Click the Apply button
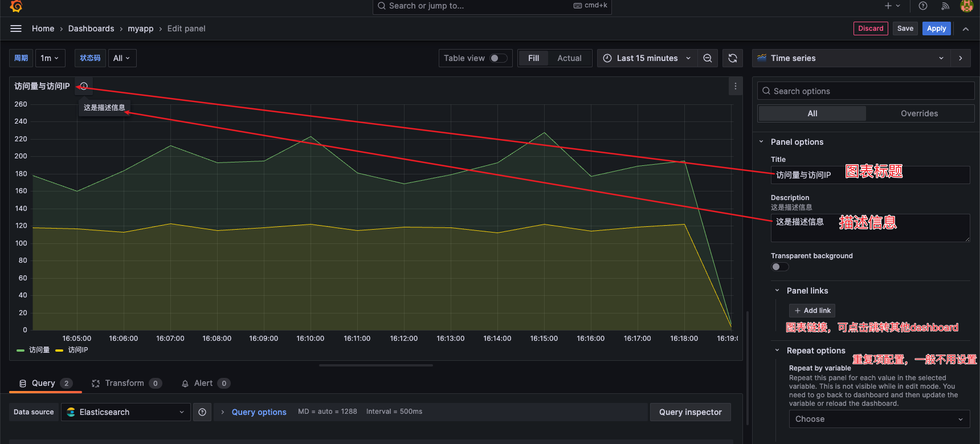 [936, 28]
